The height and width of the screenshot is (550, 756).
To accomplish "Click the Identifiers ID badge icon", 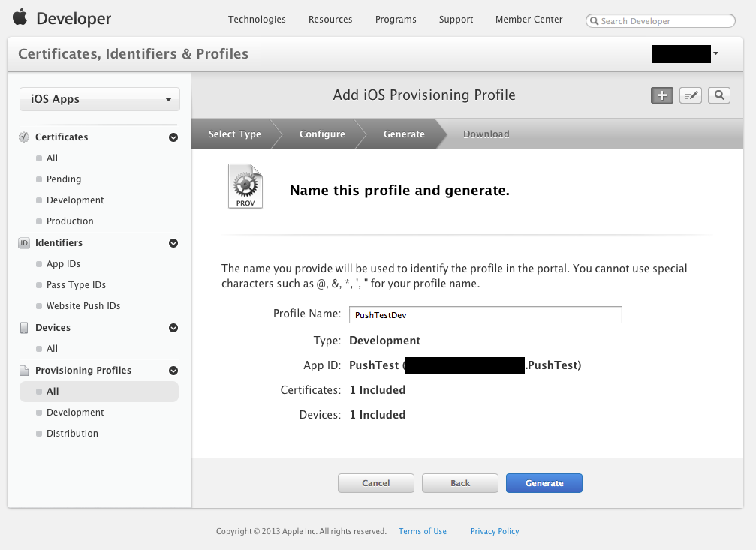I will pos(23,243).
